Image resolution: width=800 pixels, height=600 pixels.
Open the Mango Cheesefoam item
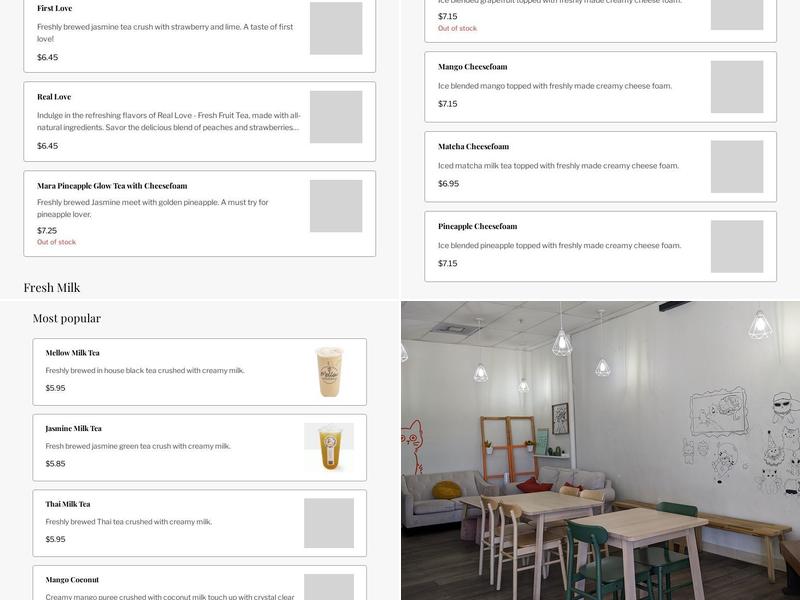(x=601, y=87)
